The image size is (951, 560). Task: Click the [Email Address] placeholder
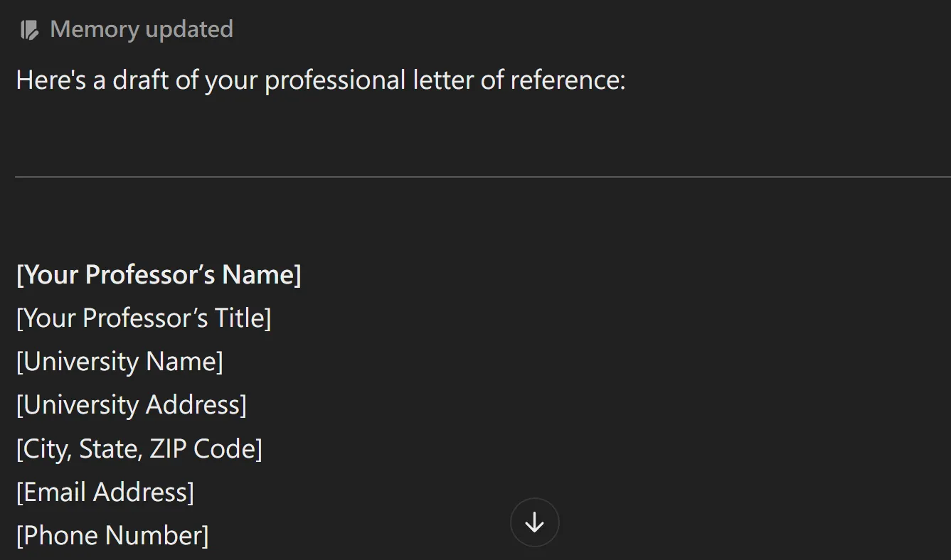tap(105, 492)
